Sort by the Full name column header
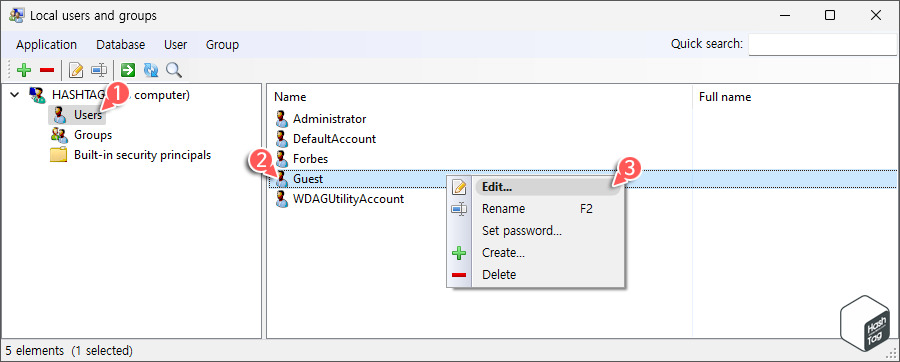Image resolution: width=900 pixels, height=362 pixels. coord(796,97)
